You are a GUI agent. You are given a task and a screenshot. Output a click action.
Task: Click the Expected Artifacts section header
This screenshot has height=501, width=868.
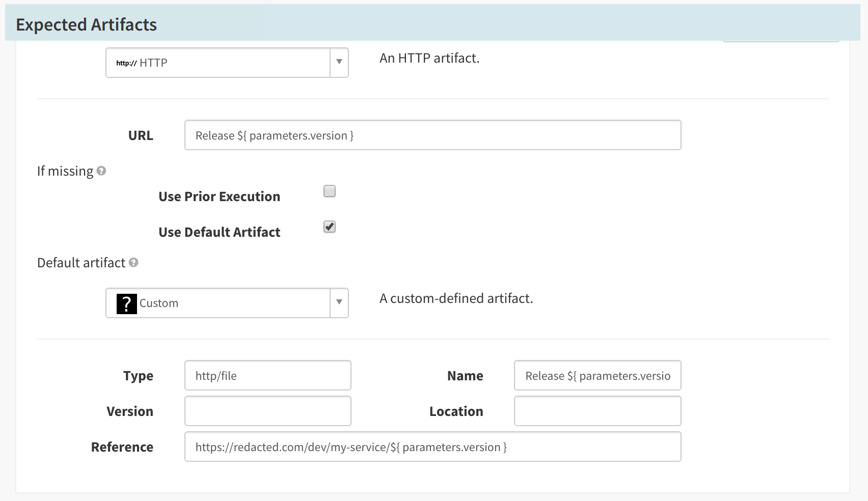87,24
